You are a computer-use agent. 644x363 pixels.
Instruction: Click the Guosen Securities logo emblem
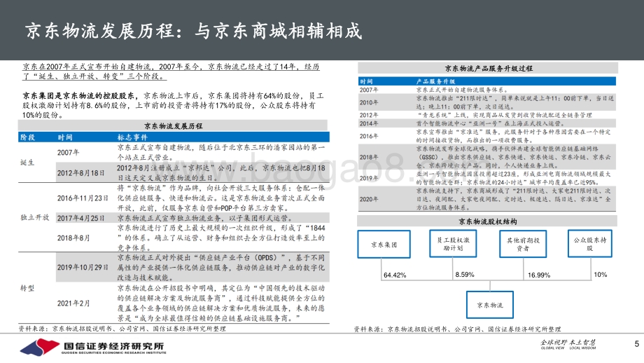pyautogui.click(x=40, y=347)
